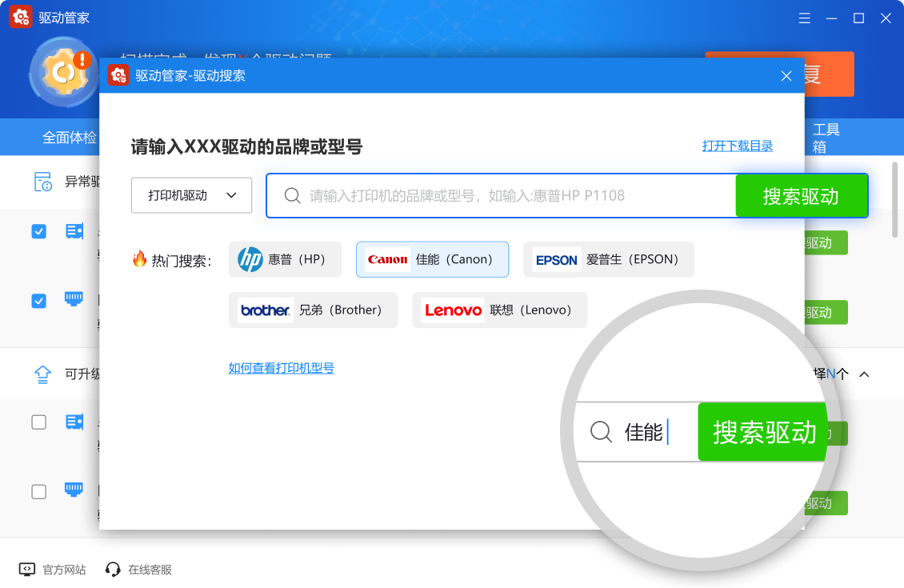Open the 打印机驱动 dropdown
This screenshot has width=904, height=588.
tap(191, 195)
